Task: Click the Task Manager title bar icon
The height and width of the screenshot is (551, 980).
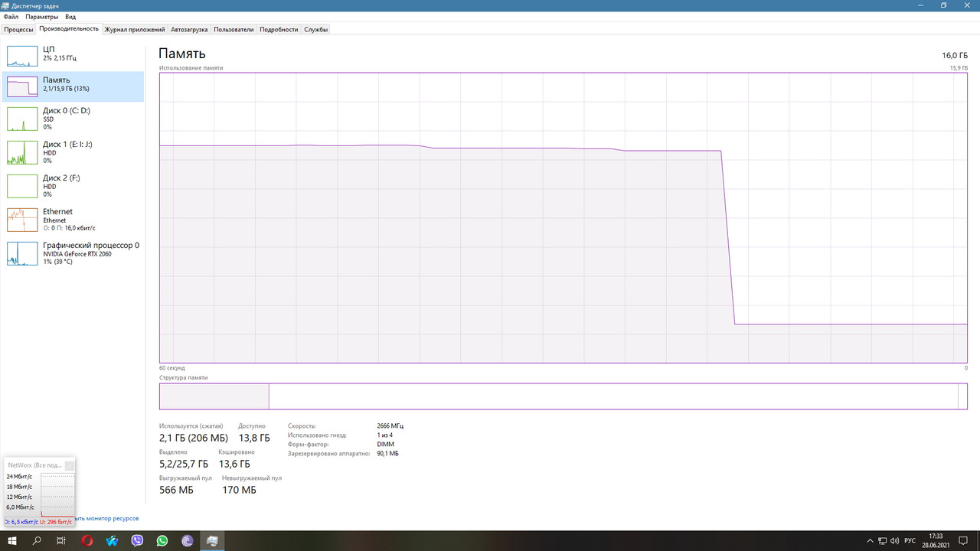Action: click(6, 5)
